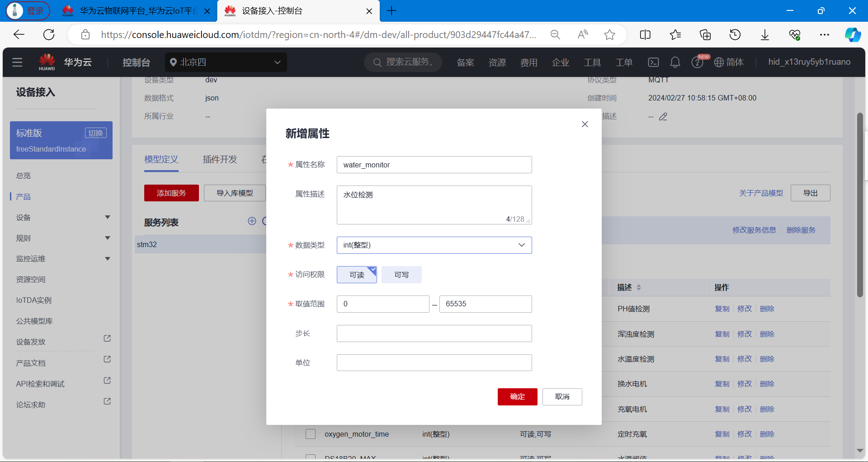Open CloudShell terminal icon
The height and width of the screenshot is (462, 868).
click(x=653, y=62)
